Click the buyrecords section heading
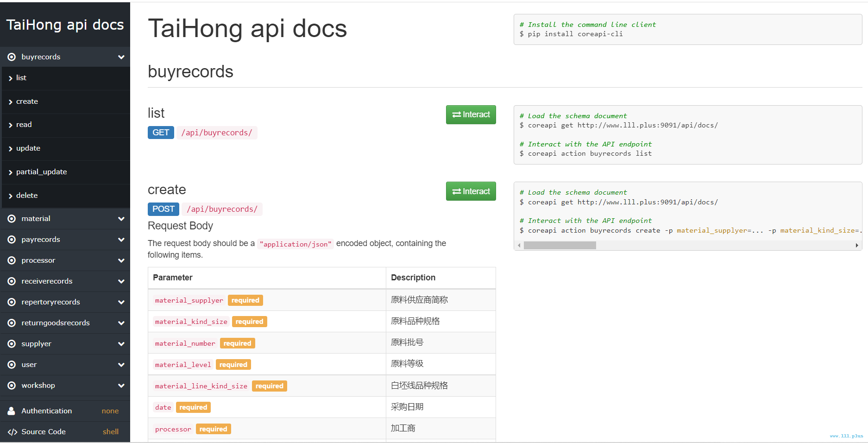This screenshot has width=868, height=443. pyautogui.click(x=190, y=72)
